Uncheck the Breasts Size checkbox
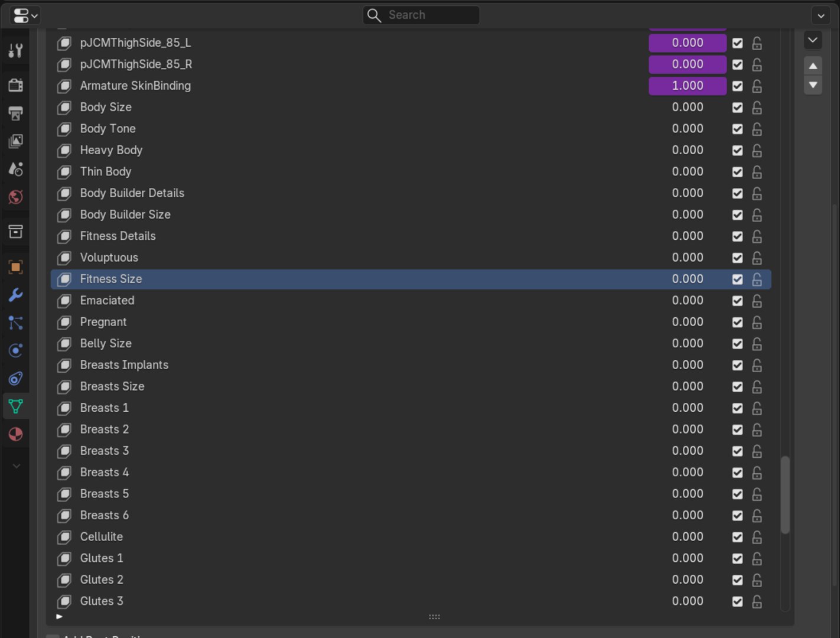 pos(737,387)
